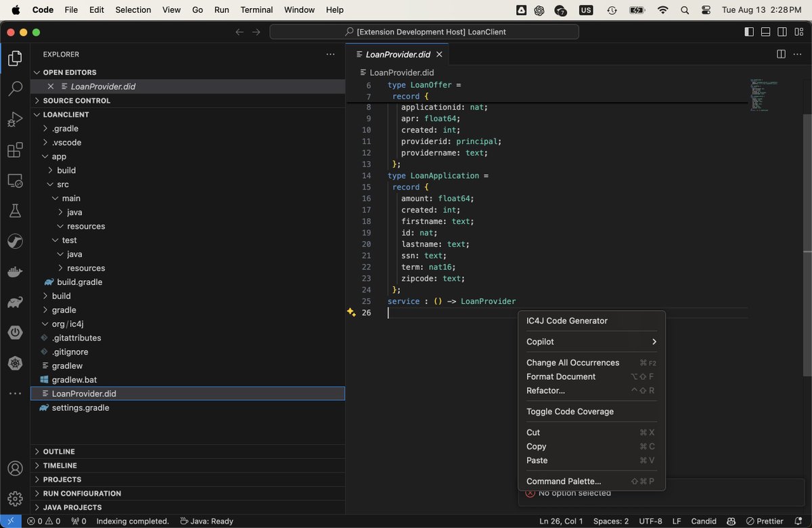Open Command Palette from context menu
The height and width of the screenshot is (528, 812).
click(x=591, y=482)
